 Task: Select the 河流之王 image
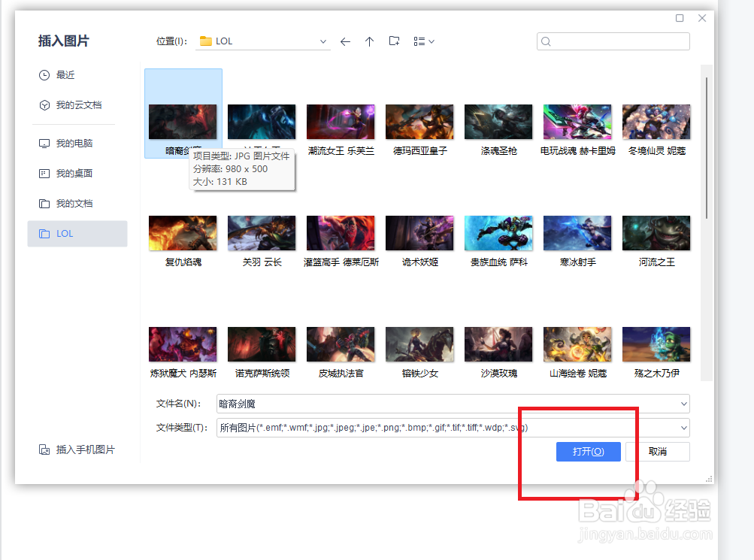click(656, 233)
